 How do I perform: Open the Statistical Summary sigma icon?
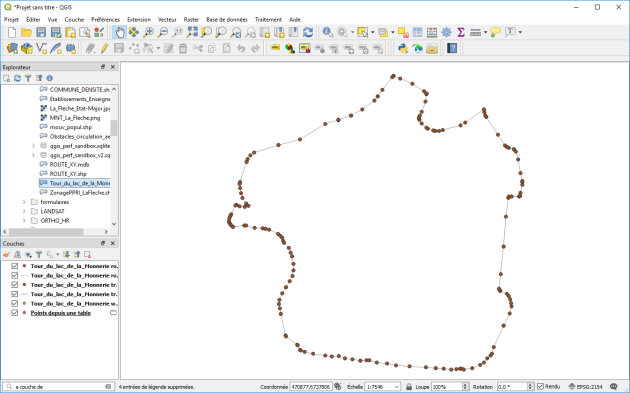[x=461, y=32]
